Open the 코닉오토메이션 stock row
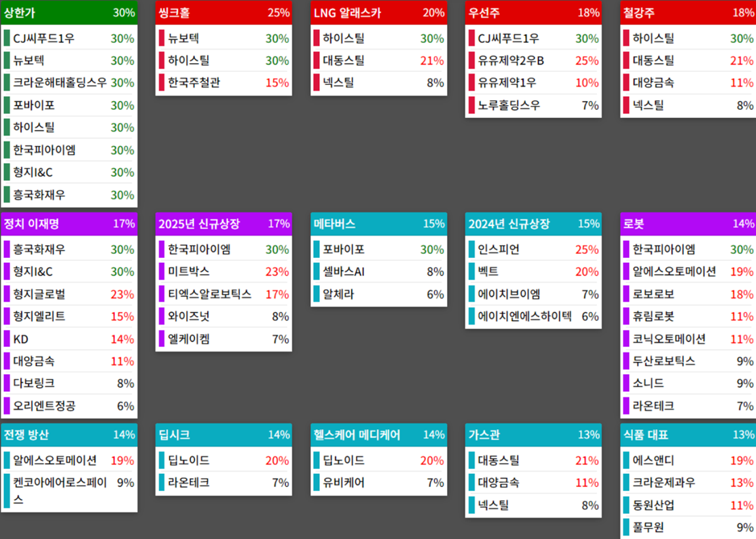The width and height of the screenshot is (756, 539). (x=688, y=339)
